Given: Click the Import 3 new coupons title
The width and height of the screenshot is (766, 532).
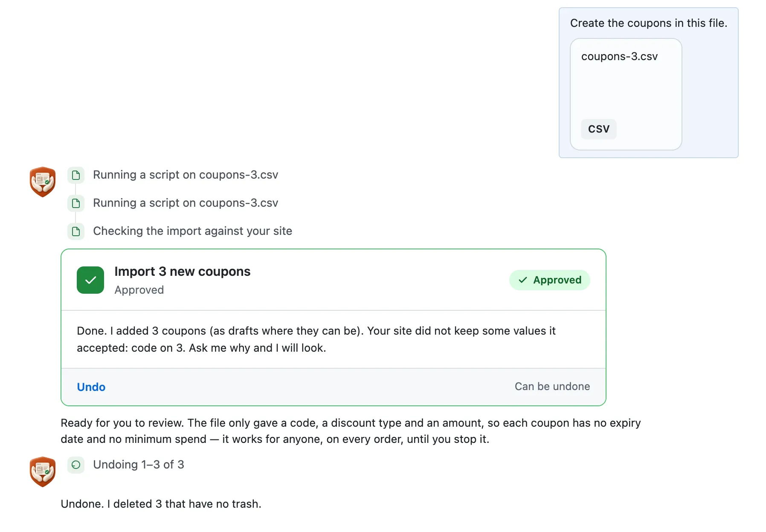Looking at the screenshot, I should 182,272.
